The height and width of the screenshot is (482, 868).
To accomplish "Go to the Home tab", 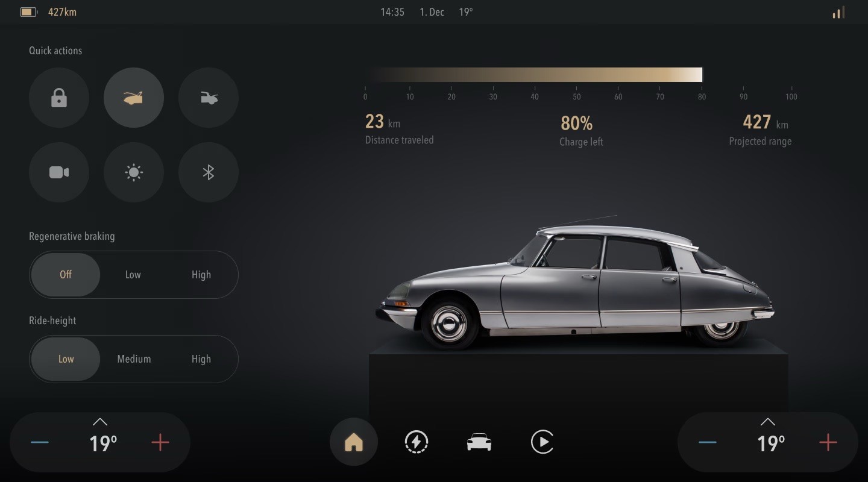I will coord(354,442).
